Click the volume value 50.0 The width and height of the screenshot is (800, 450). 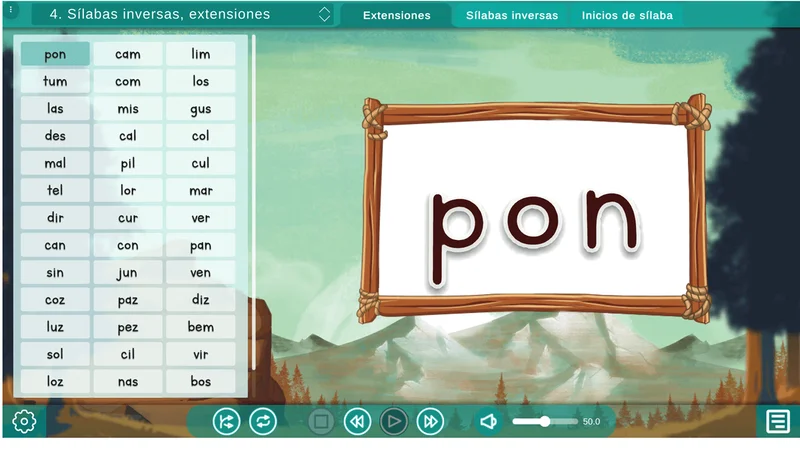(x=591, y=421)
